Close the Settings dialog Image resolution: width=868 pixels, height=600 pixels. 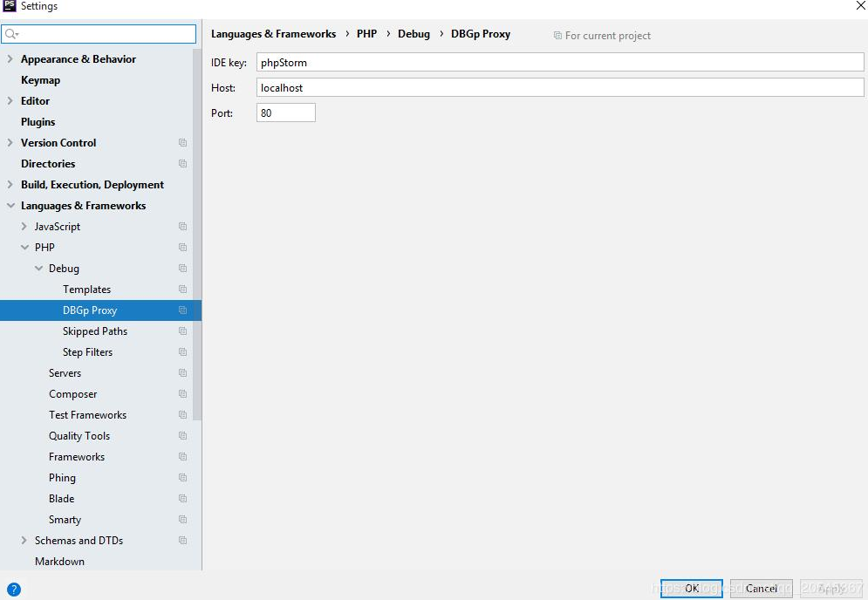(861, 5)
